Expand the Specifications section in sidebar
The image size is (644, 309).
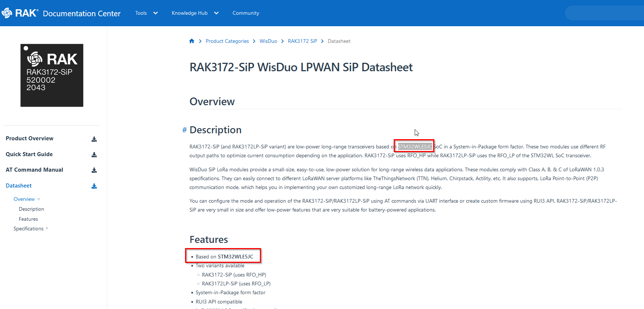pyautogui.click(x=47, y=229)
